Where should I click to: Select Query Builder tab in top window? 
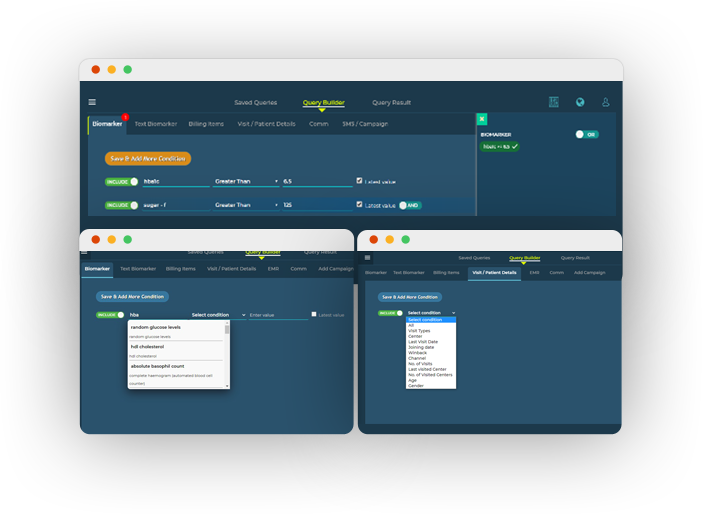324,103
